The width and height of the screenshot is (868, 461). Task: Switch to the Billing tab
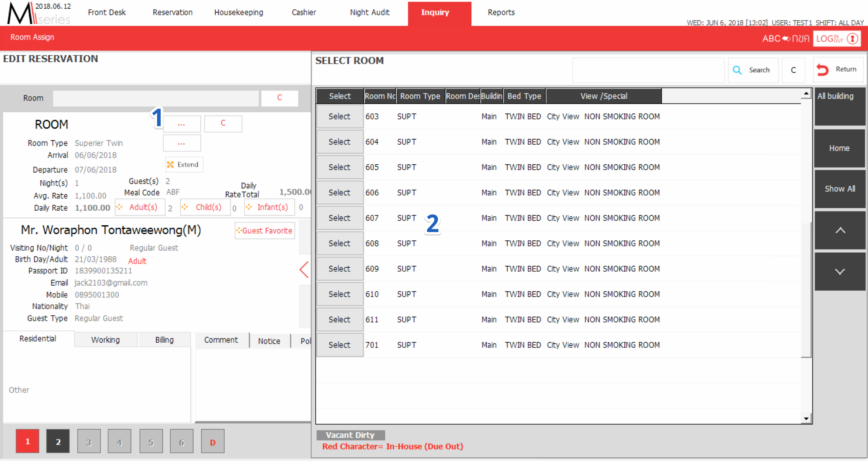point(164,340)
